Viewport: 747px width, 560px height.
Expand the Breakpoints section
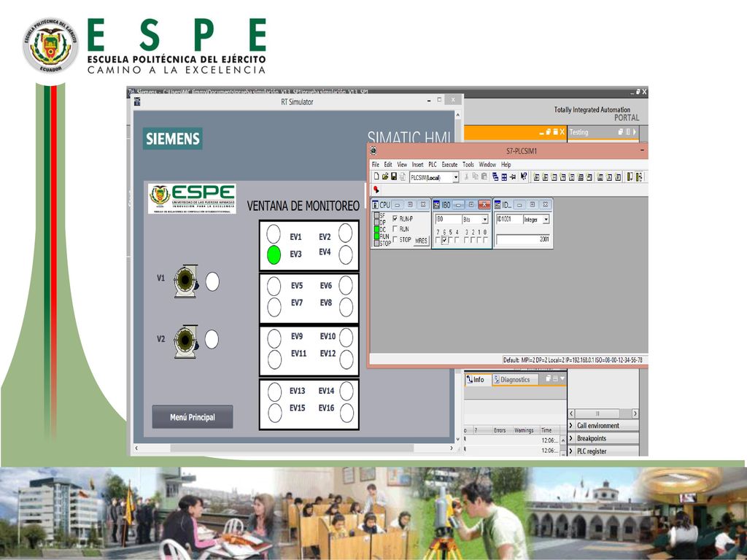pos(570,438)
